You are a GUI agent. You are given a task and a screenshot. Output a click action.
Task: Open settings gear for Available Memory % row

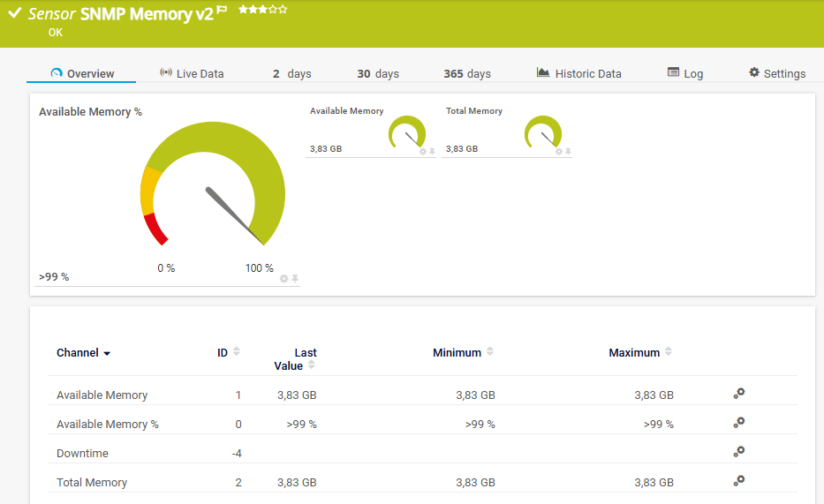pos(739,423)
